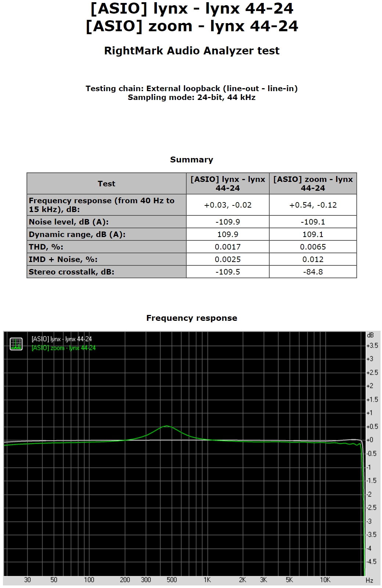
Task: Click the '0.0065' THD value
Action: click(x=313, y=247)
